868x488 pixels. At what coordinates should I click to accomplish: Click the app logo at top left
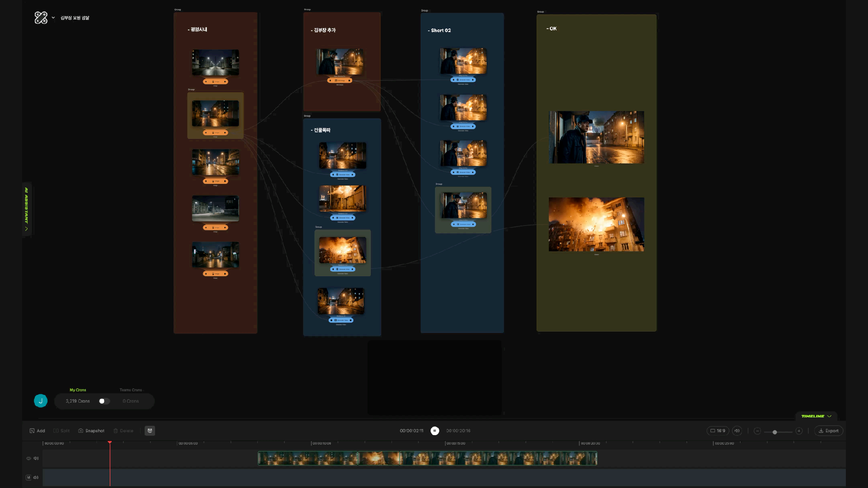pos(41,18)
